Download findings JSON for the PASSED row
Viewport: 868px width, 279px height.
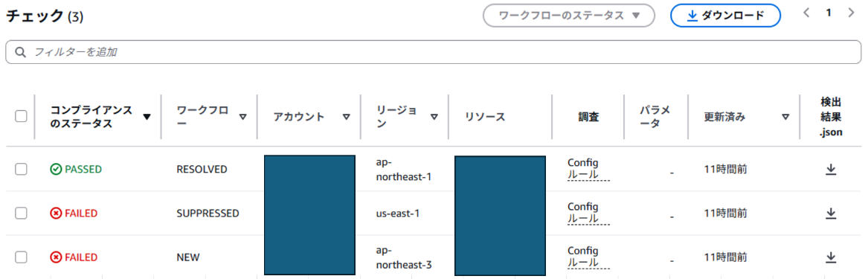point(830,170)
